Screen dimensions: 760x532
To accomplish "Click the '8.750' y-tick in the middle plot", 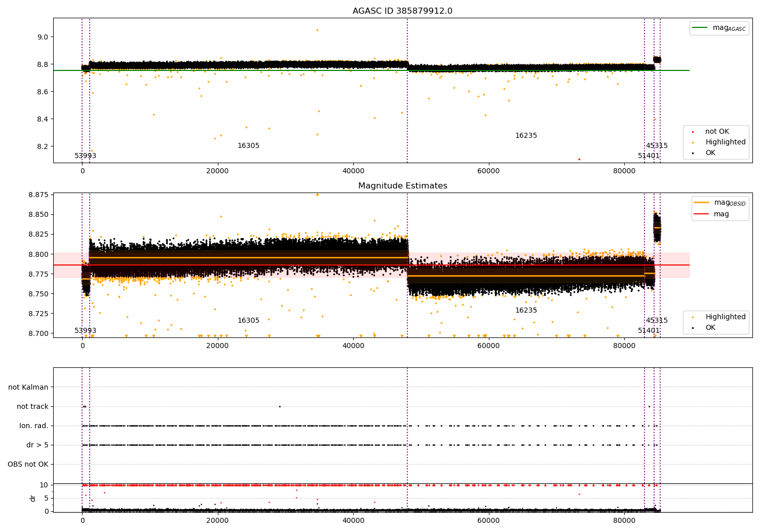I will tap(39, 294).
